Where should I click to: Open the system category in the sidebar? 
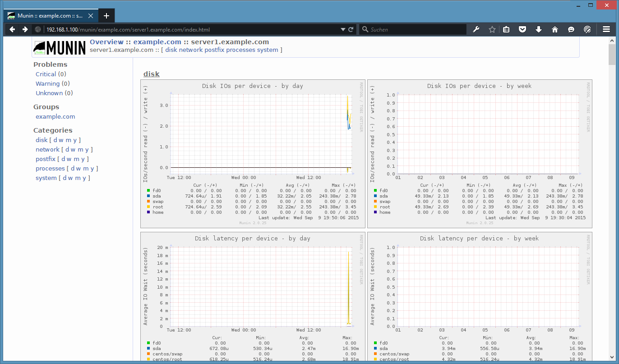[46, 178]
